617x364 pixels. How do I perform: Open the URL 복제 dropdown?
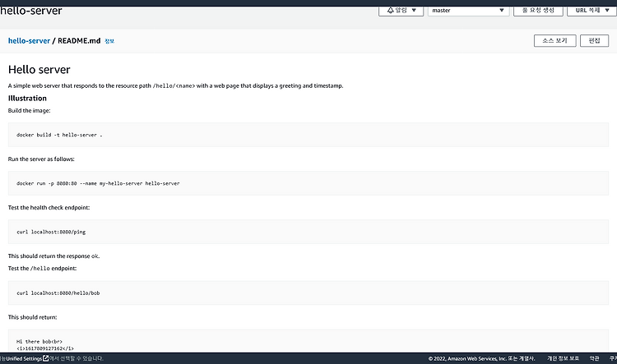tap(591, 11)
